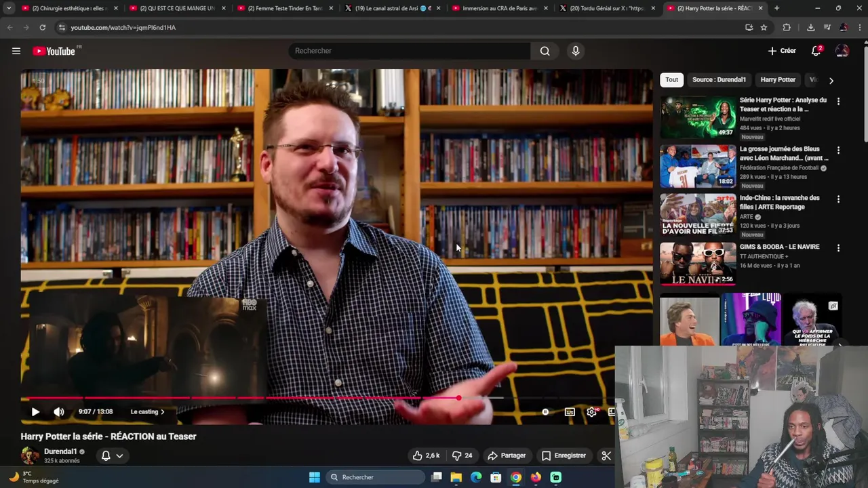Click the install app icon in address bar
The image size is (868, 488).
[749, 27]
